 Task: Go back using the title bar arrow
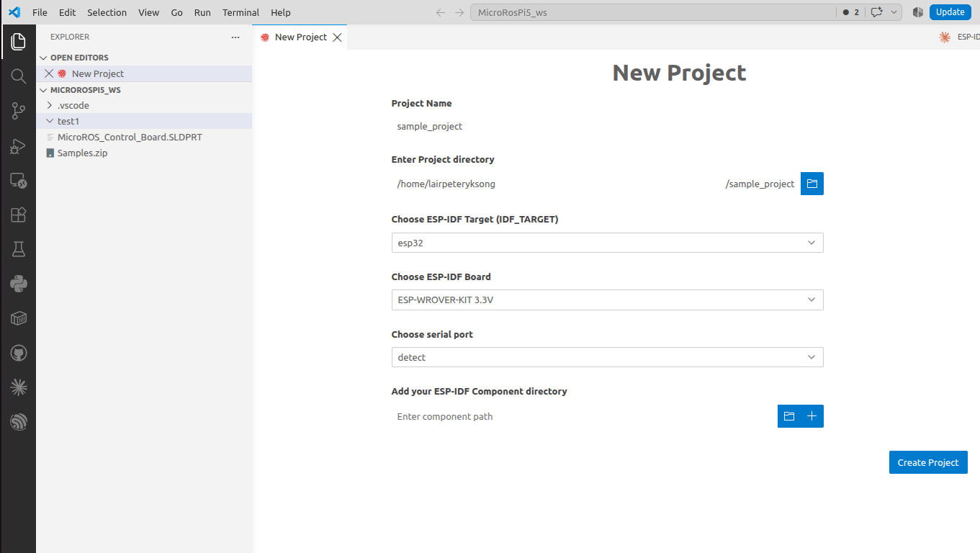point(441,12)
